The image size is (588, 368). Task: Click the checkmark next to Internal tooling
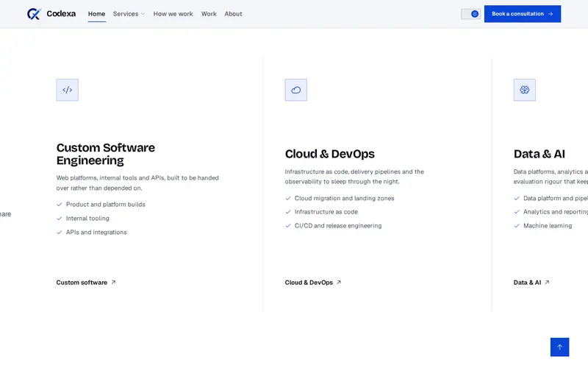point(60,219)
